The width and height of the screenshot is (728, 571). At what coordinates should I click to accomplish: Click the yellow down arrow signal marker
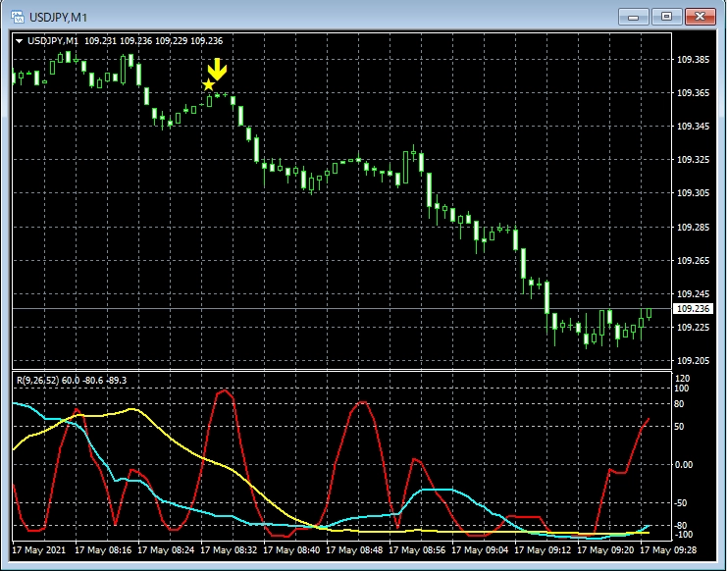(218, 70)
